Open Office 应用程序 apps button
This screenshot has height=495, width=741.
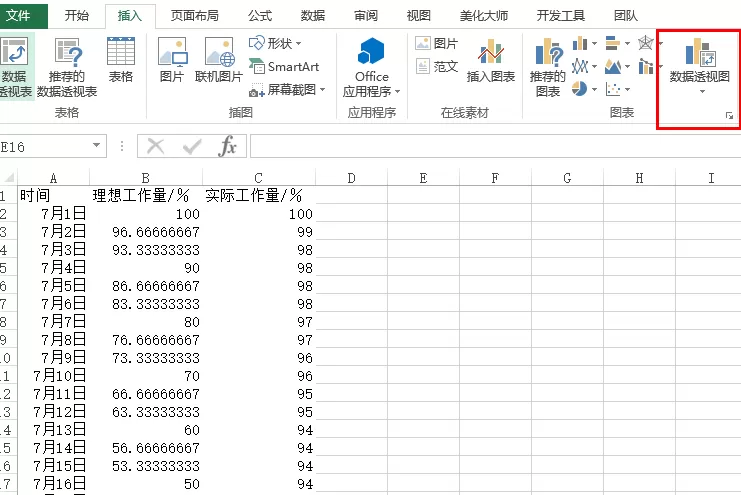click(x=371, y=66)
